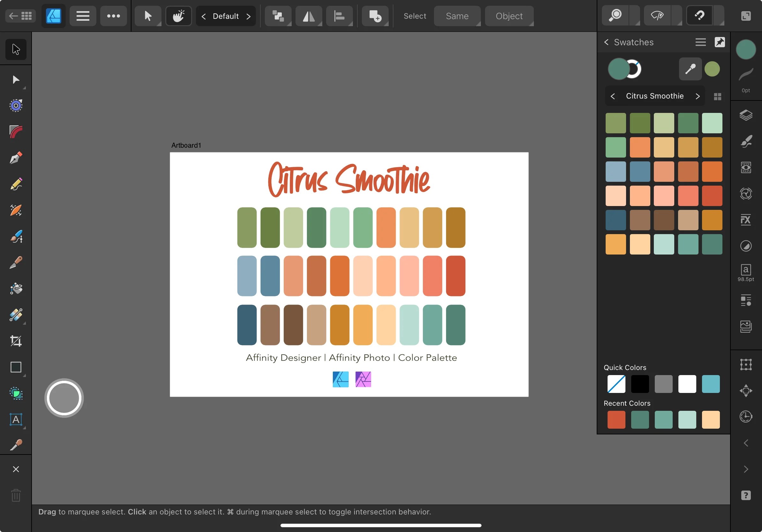The width and height of the screenshot is (762, 532).
Task: Go to the next palette after Citrus Smoothie
Action: click(698, 96)
